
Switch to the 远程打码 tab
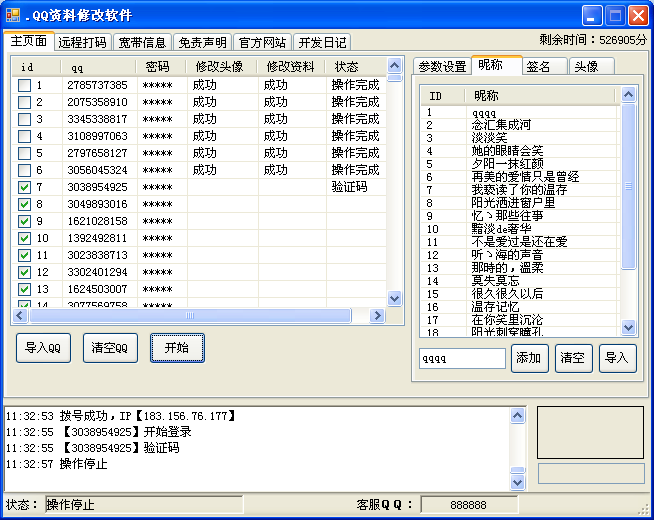pos(82,43)
